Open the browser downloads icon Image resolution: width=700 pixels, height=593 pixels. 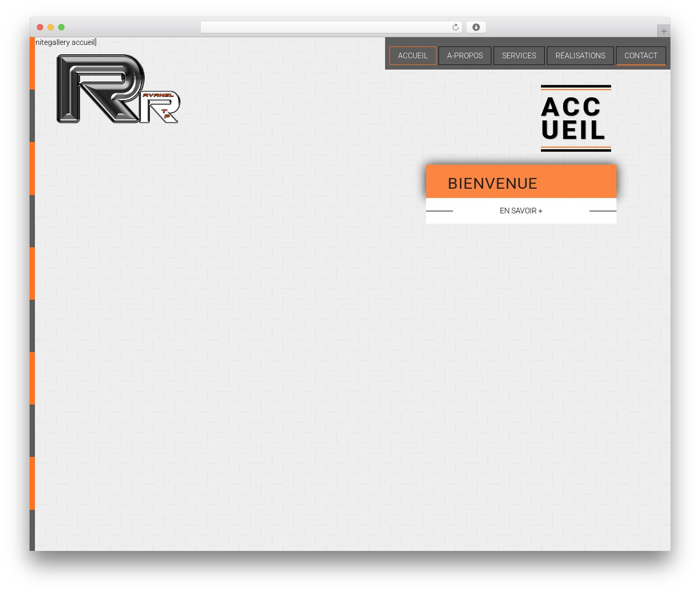point(476,27)
